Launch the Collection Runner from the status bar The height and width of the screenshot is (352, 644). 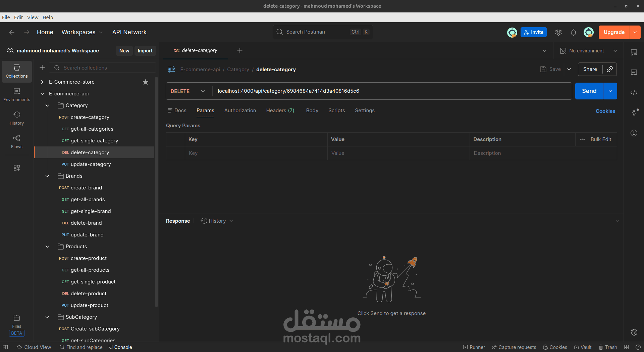click(474, 347)
